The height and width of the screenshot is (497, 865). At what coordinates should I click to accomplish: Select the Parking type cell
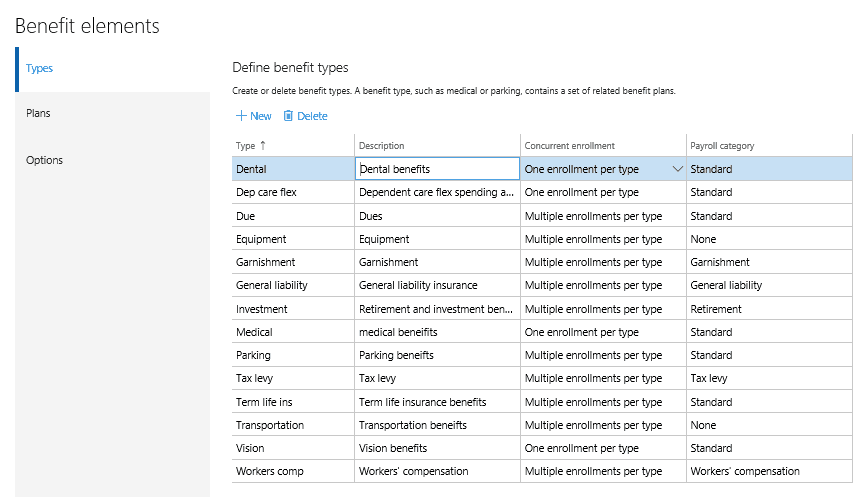293,355
